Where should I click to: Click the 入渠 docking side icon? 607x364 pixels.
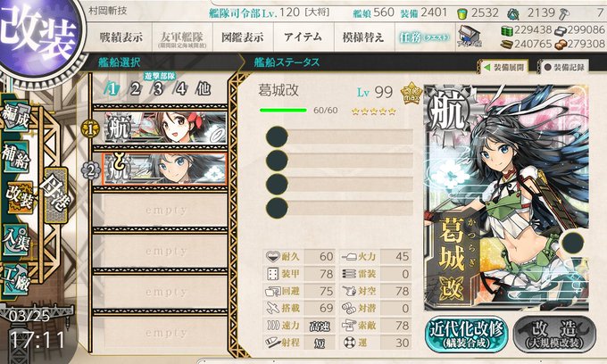(16, 240)
